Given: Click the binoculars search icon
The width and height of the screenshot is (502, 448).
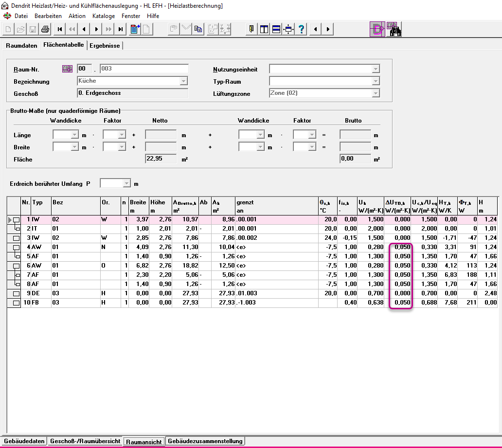Looking at the screenshot, I should coord(394,30).
